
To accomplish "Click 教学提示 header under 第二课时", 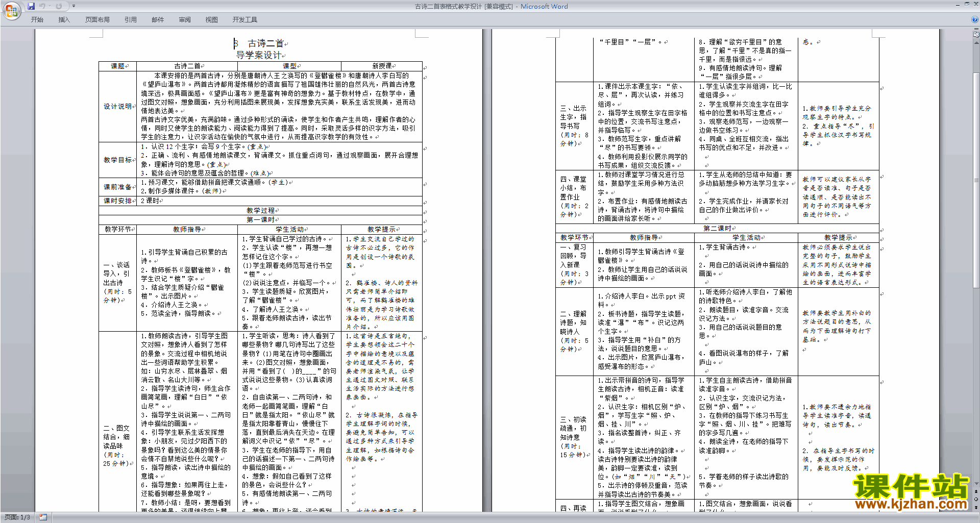I will (838, 238).
